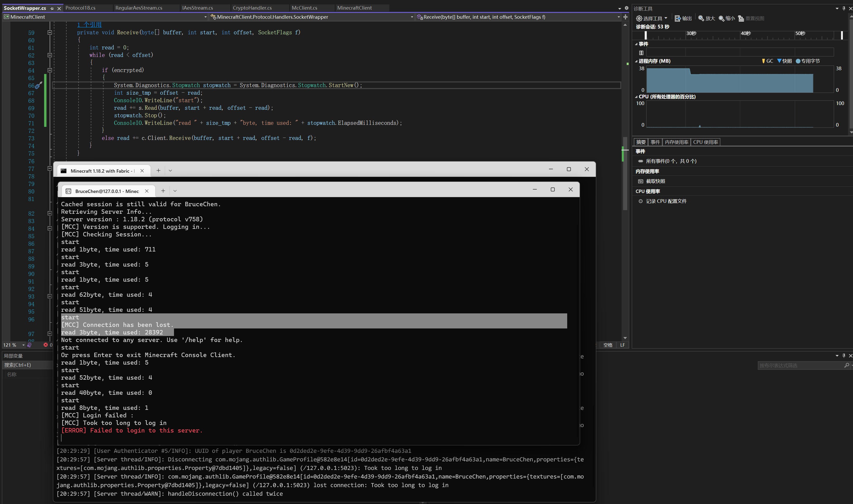Pin the Diagnostic Tools panel

click(843, 8)
